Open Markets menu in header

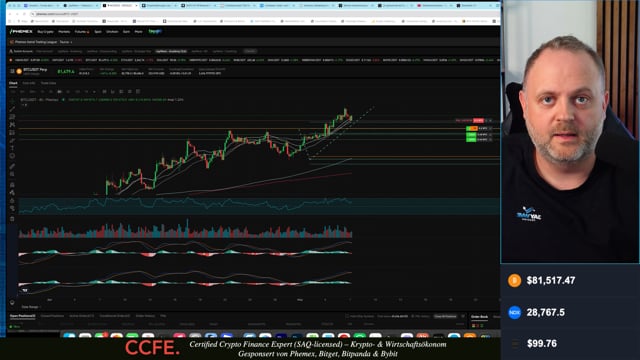(x=64, y=31)
